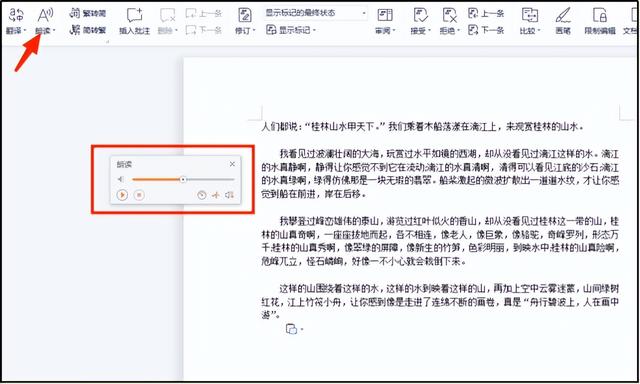The height and width of the screenshot is (384, 640).
Task: Reject change with 拒绝 icon
Action: pos(449,16)
